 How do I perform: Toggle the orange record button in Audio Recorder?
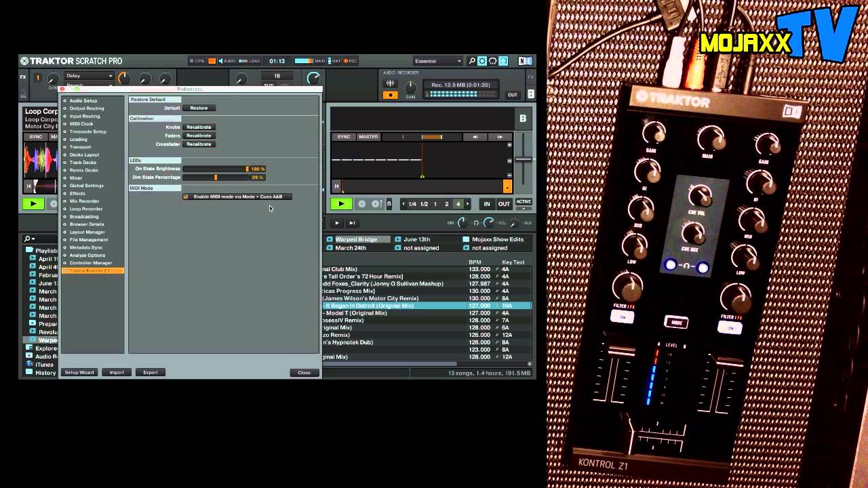click(390, 95)
